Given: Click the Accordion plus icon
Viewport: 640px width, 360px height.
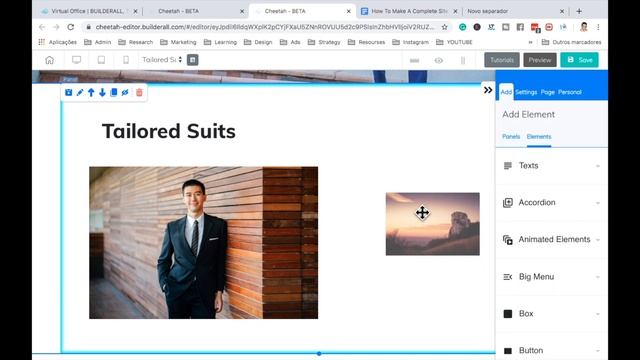Looking at the screenshot, I should pyautogui.click(x=508, y=203).
